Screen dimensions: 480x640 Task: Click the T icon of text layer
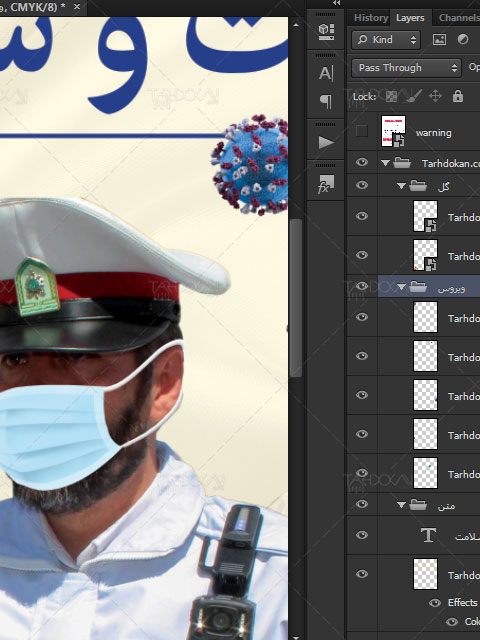pyautogui.click(x=428, y=535)
